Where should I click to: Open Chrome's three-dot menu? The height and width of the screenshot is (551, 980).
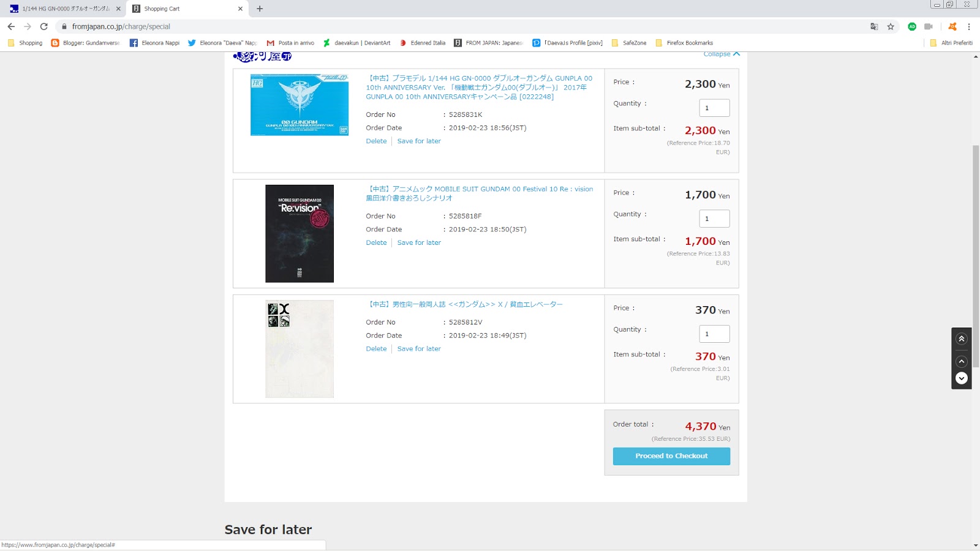[x=969, y=26]
